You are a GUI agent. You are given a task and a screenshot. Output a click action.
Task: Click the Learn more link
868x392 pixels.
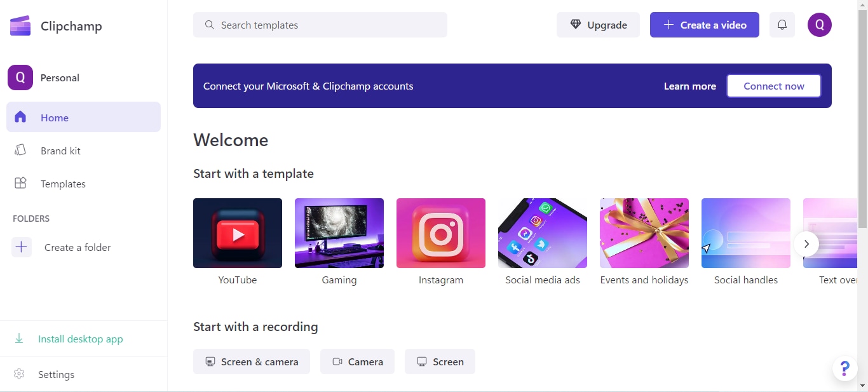[x=689, y=86]
